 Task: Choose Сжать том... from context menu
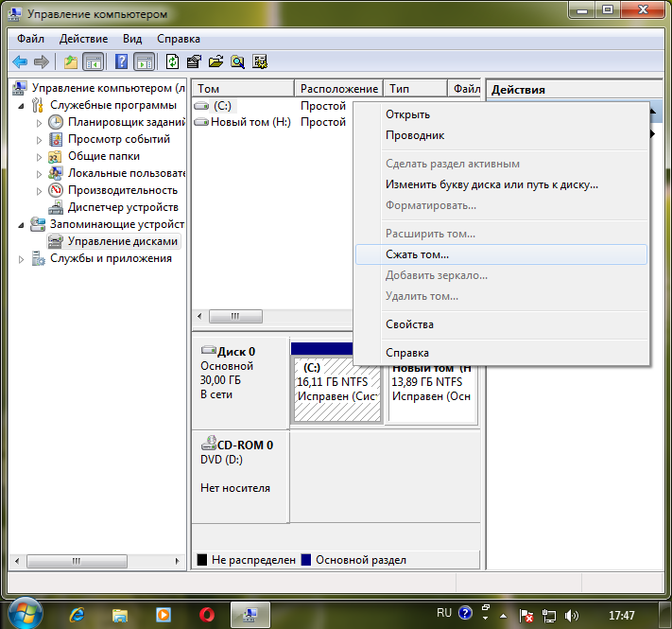click(501, 254)
